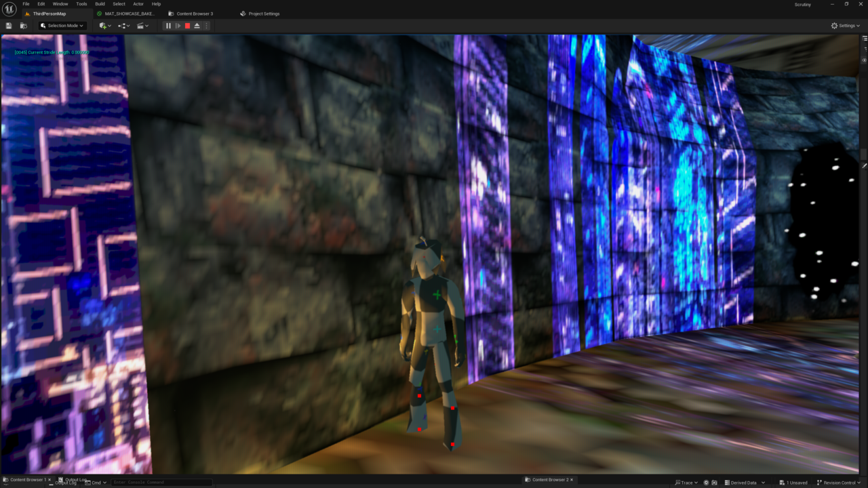
Task: Stop the running play session
Action: 188,26
